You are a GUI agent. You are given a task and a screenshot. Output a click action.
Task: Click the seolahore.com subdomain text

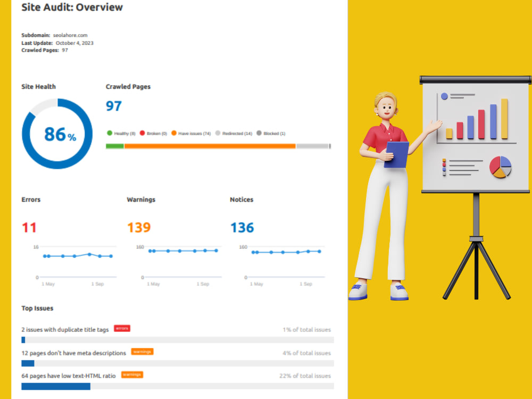click(x=70, y=35)
